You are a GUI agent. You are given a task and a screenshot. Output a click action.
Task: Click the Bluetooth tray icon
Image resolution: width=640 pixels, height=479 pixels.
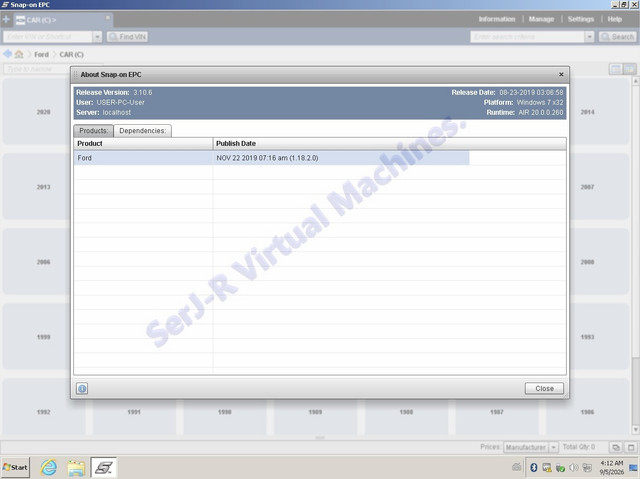click(x=533, y=468)
